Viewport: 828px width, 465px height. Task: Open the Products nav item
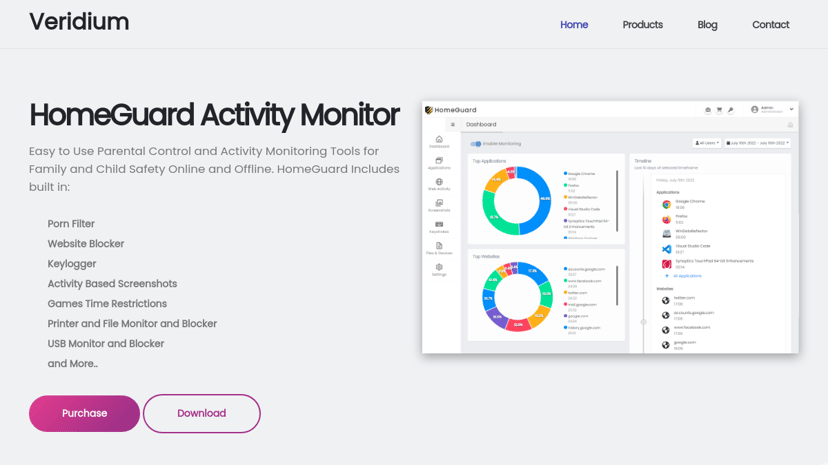point(643,25)
